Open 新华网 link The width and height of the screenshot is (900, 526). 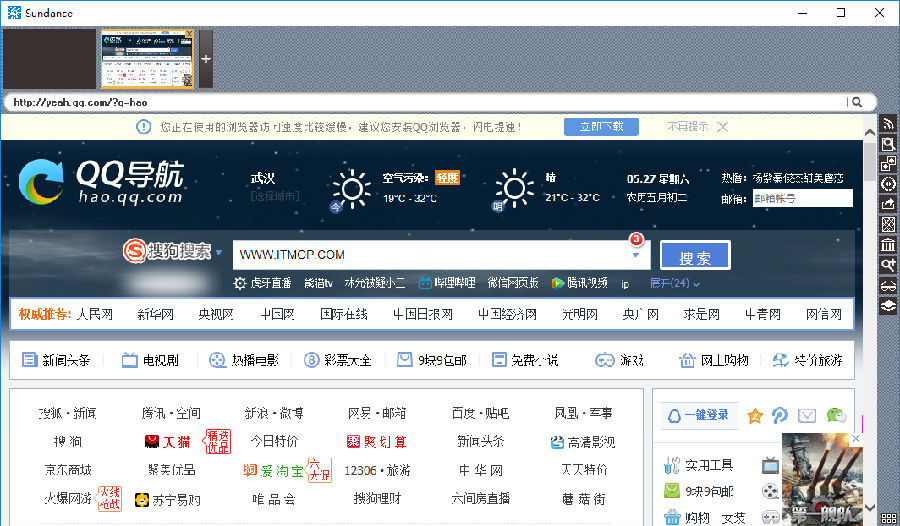(x=156, y=314)
